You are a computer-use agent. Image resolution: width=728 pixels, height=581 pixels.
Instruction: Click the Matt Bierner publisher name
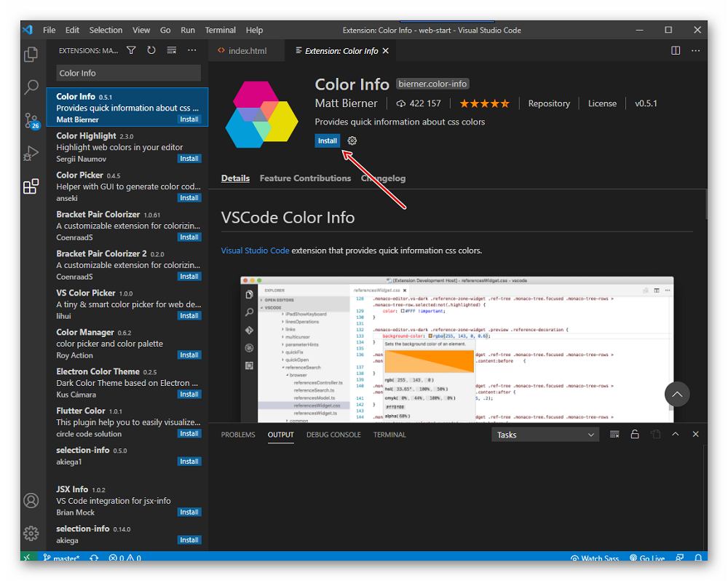tap(346, 103)
